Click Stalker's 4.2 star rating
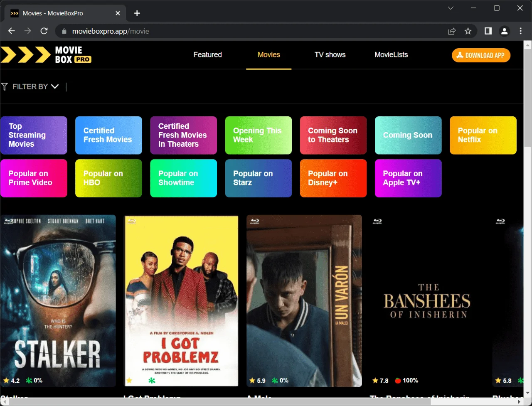The width and height of the screenshot is (532, 406). click(11, 380)
